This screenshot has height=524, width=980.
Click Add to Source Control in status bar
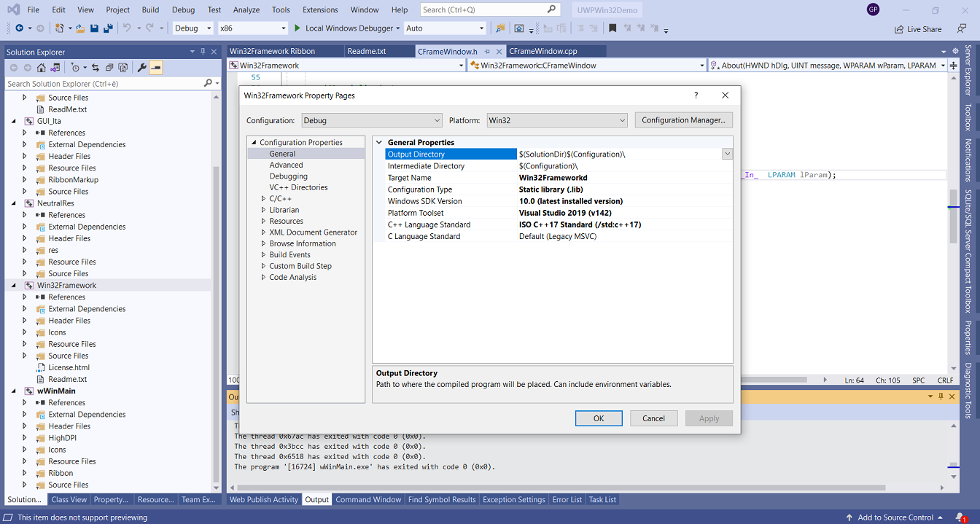[895, 517]
